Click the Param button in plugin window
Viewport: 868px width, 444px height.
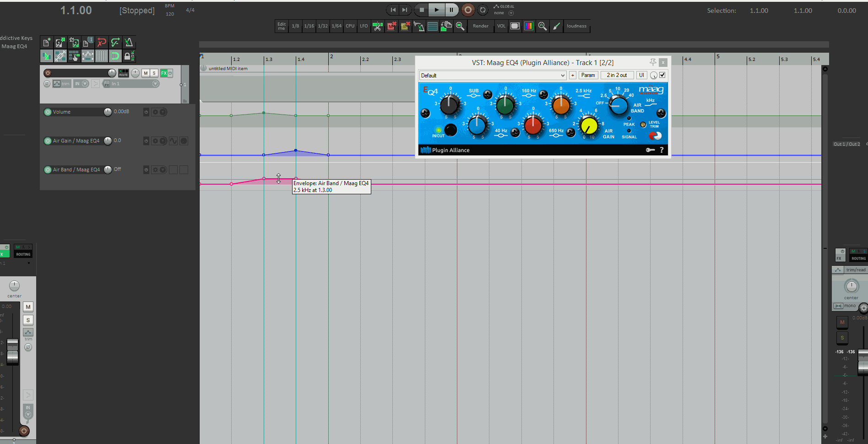(588, 75)
